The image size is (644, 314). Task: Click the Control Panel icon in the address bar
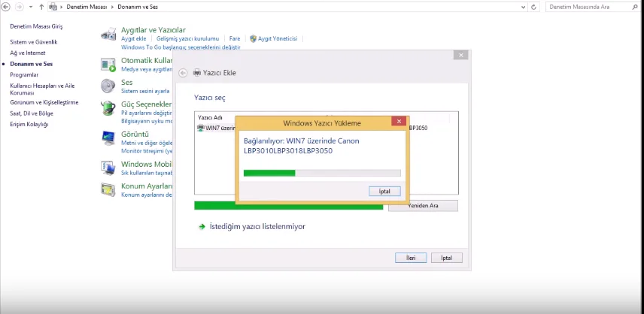click(x=53, y=7)
